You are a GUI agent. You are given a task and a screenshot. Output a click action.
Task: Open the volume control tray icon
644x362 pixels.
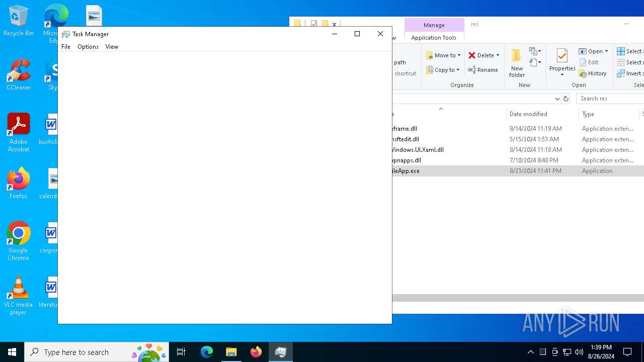(x=579, y=352)
